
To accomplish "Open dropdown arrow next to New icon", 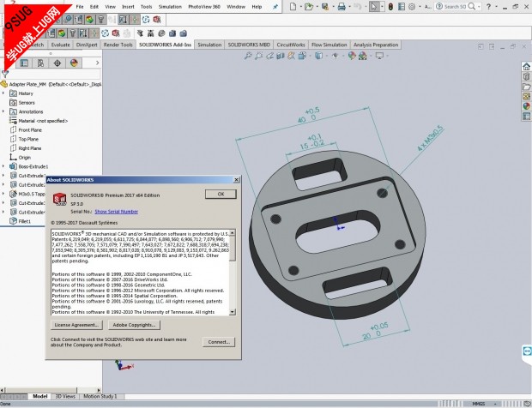I will pyautogui.click(x=300, y=7).
